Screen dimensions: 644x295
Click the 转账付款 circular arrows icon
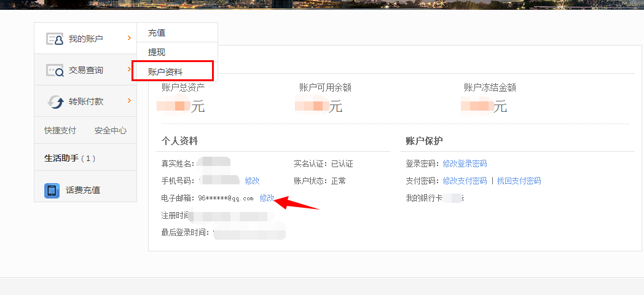tap(55, 101)
